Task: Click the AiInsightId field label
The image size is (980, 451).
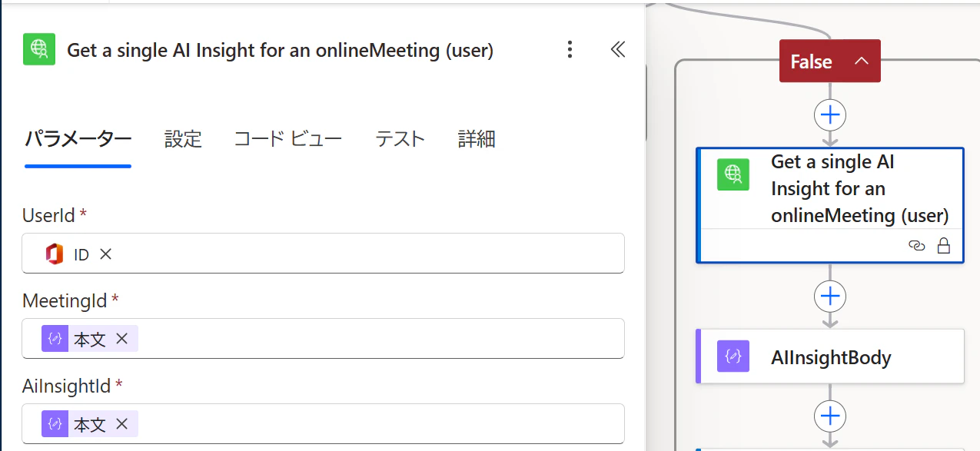Action: (68, 386)
